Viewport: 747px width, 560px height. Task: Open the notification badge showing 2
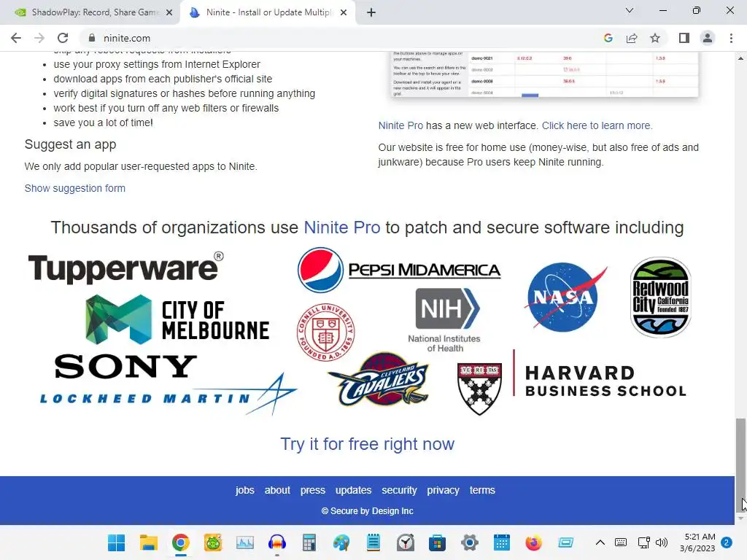tap(727, 542)
